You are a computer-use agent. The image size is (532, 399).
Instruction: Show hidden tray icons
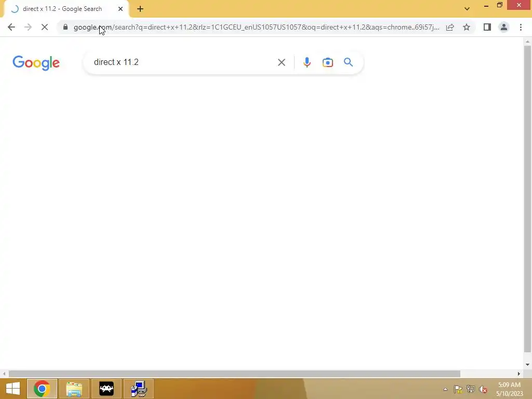[x=445, y=389]
